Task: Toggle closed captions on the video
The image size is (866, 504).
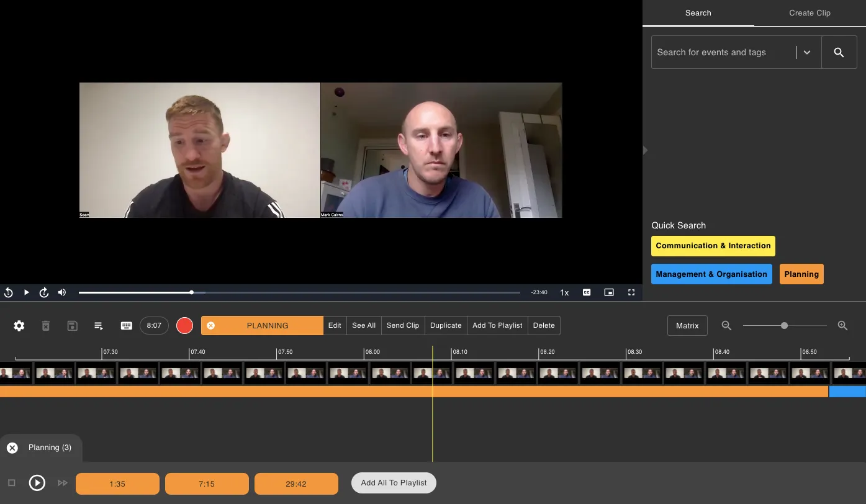Action: point(587,292)
